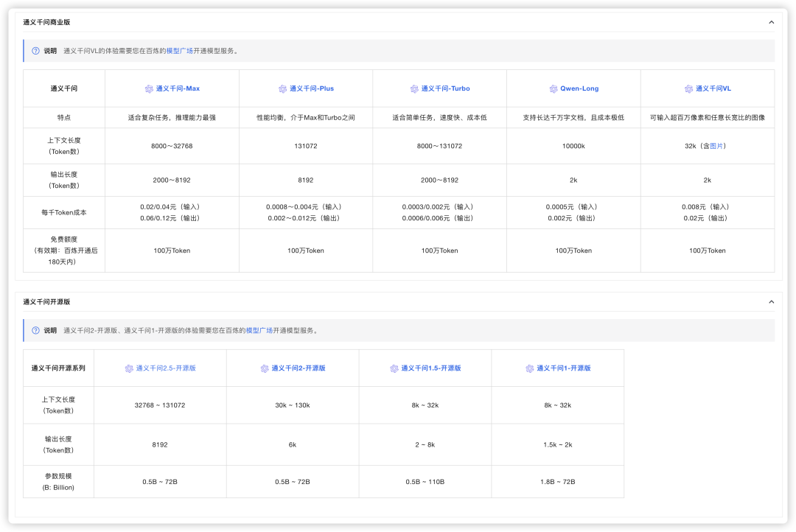The height and width of the screenshot is (532, 796).
Task: Click the help icon in commercial section note
Action: pyautogui.click(x=35, y=51)
